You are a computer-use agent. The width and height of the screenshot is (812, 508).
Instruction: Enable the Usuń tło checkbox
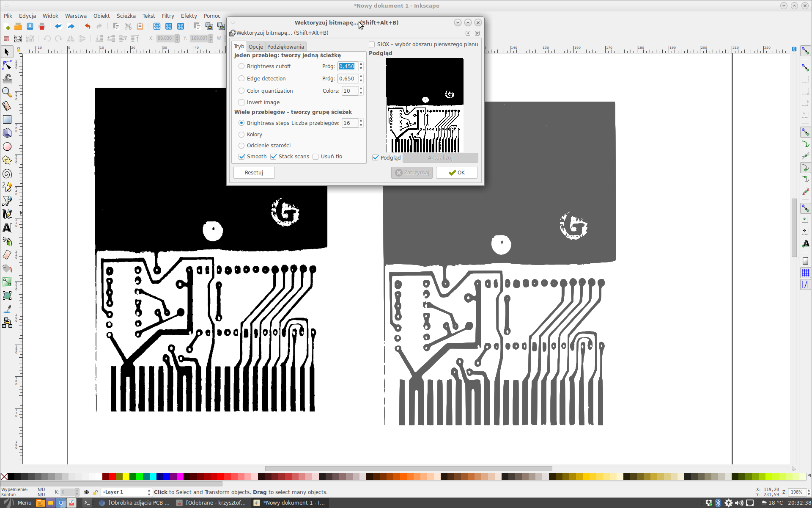[315, 157]
